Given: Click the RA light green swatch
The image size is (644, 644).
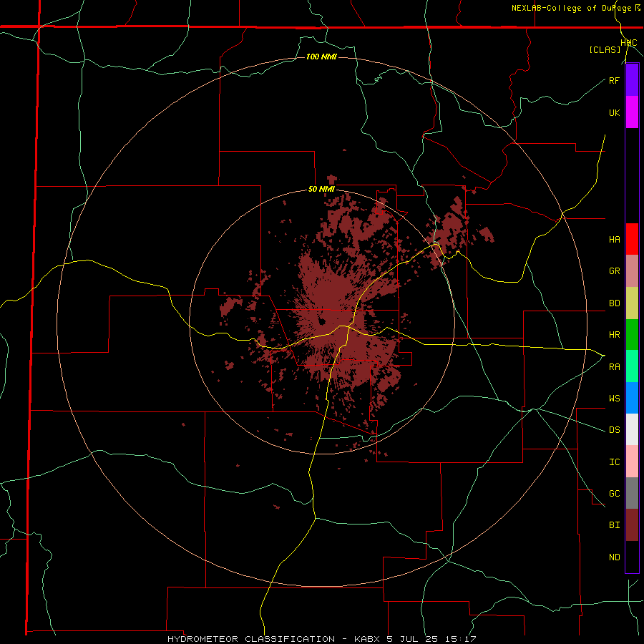Looking at the screenshot, I should (x=632, y=366).
